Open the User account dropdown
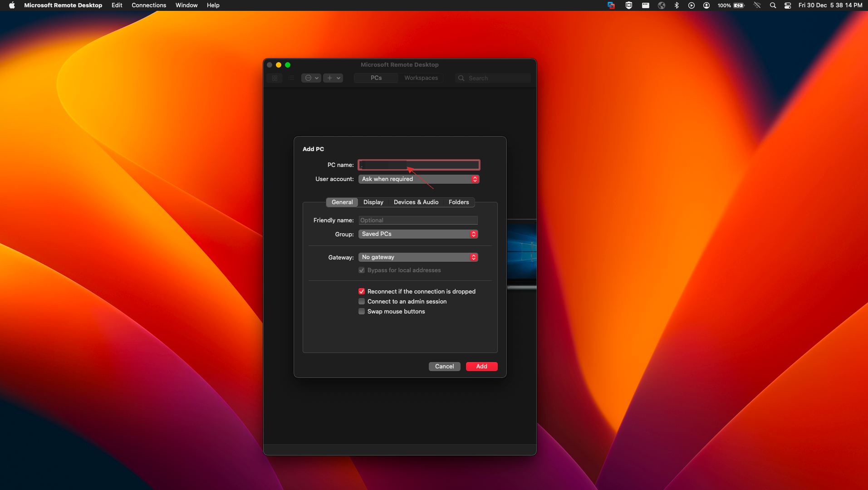 click(x=419, y=179)
